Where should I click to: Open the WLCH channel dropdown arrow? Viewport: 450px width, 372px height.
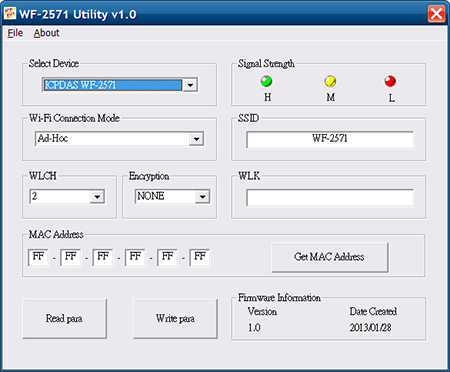click(x=97, y=197)
